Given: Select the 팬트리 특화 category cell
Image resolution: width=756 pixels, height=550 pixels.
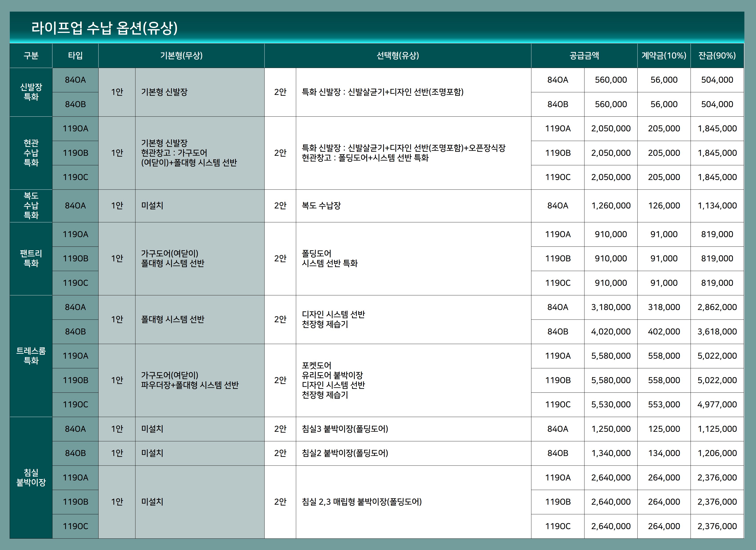Looking at the screenshot, I should [31, 258].
